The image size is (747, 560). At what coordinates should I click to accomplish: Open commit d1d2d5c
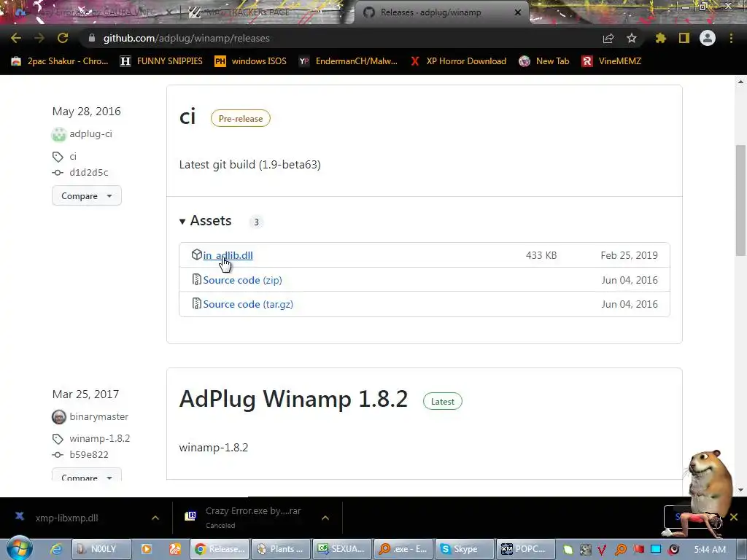88,172
